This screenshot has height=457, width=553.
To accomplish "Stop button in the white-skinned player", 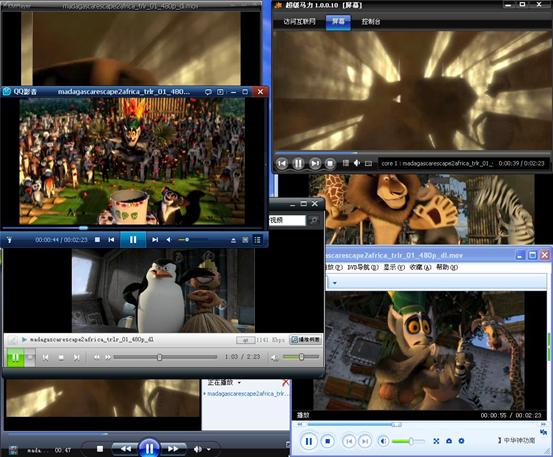I will click(328, 441).
